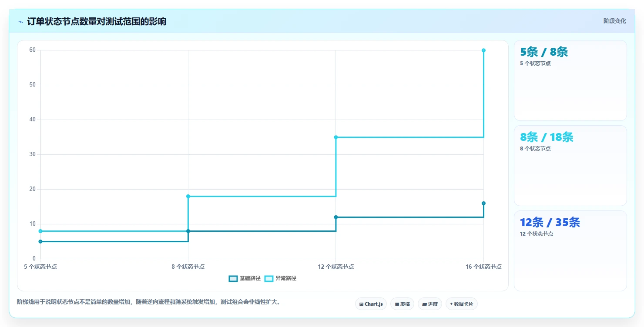Click the chart title 订单状态节点数量对测试范围的影响

[97, 22]
